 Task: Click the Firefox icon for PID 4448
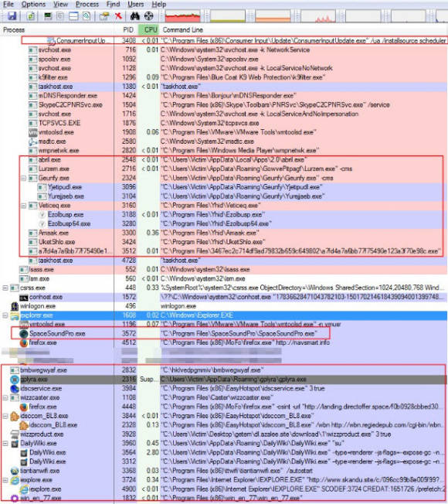(x=24, y=407)
